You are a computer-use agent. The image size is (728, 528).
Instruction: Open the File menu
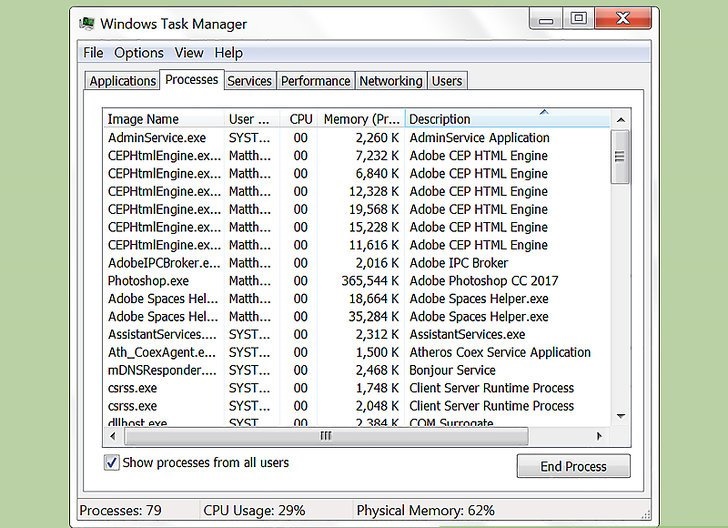click(x=93, y=53)
